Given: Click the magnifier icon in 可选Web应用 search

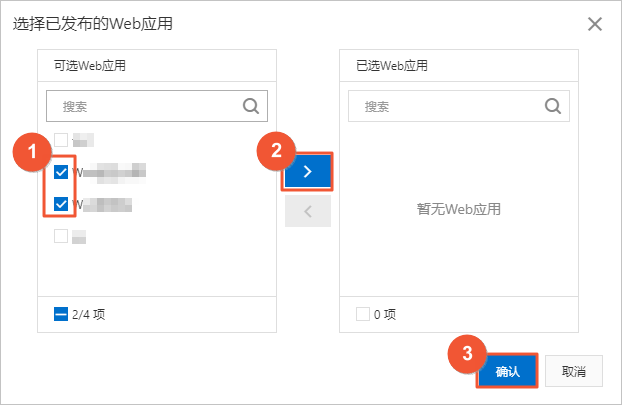Looking at the screenshot, I should click(x=251, y=106).
